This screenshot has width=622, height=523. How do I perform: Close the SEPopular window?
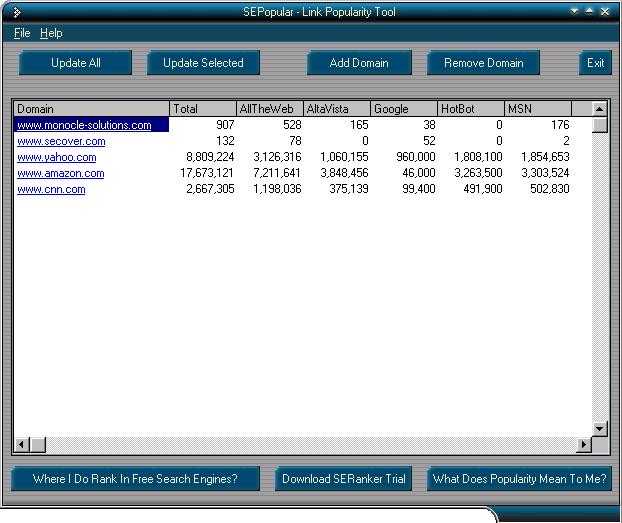click(x=605, y=12)
